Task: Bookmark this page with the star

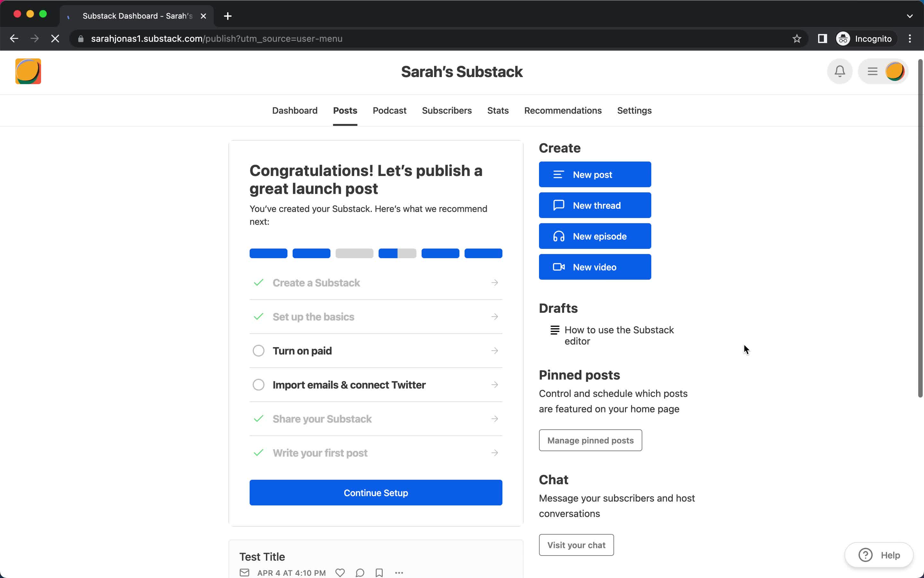Action: (797, 39)
